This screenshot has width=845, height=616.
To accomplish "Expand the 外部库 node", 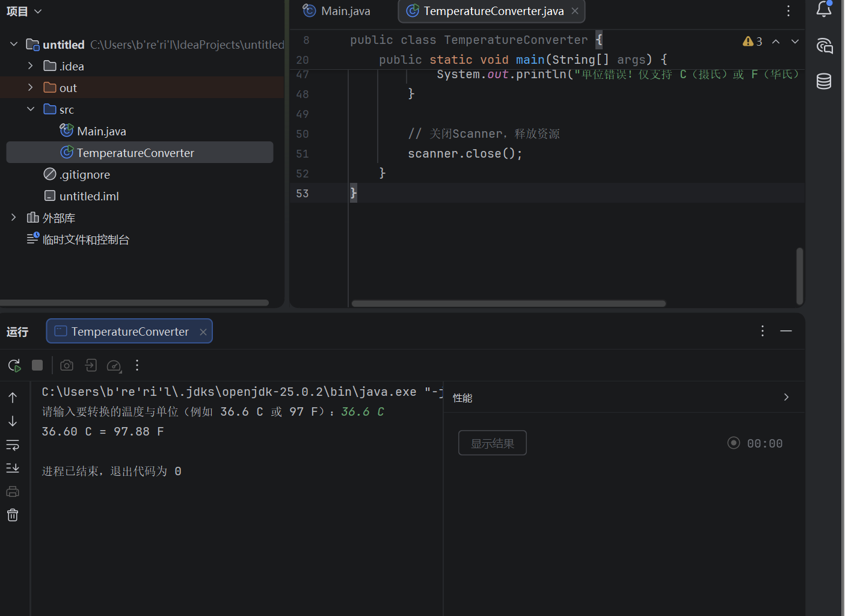I will (x=14, y=218).
